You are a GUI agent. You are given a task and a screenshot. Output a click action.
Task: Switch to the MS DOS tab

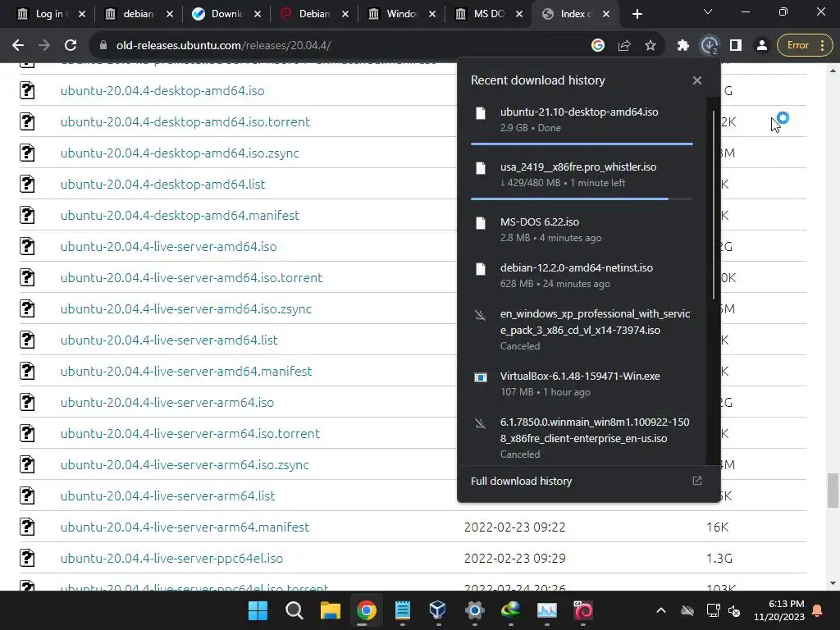488,15
